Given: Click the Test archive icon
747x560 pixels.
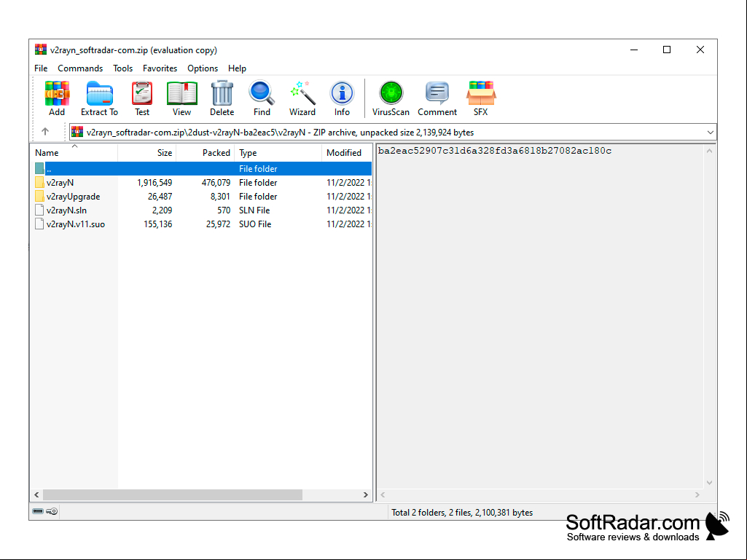Looking at the screenshot, I should (x=142, y=93).
